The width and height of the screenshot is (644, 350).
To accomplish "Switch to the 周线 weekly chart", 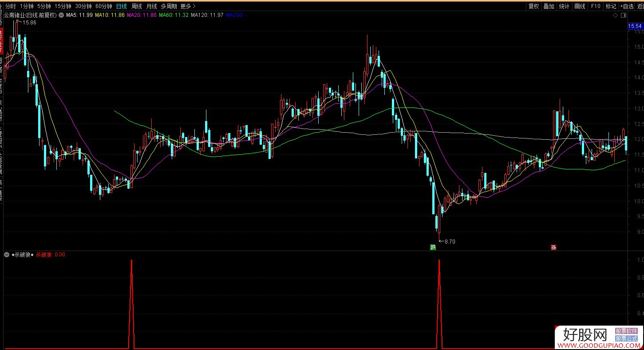I will coord(137,6).
